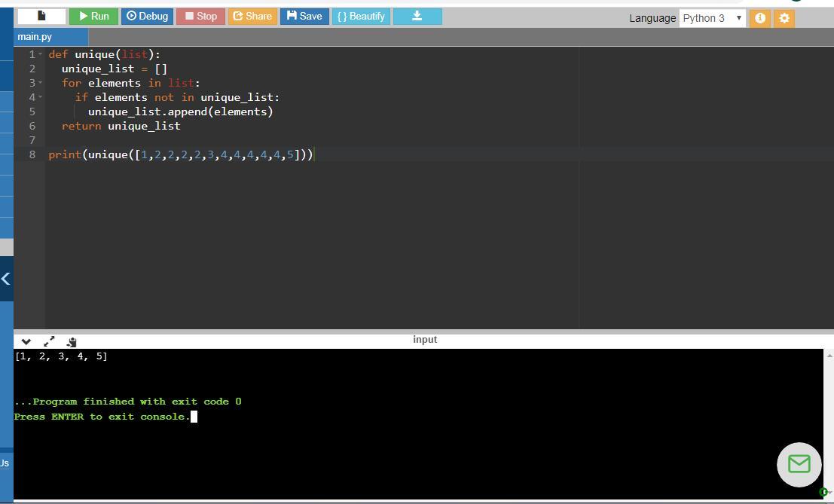Image resolution: width=834 pixels, height=504 pixels.
Task: Open the Language dropdown showing Python 3
Action: (712, 18)
